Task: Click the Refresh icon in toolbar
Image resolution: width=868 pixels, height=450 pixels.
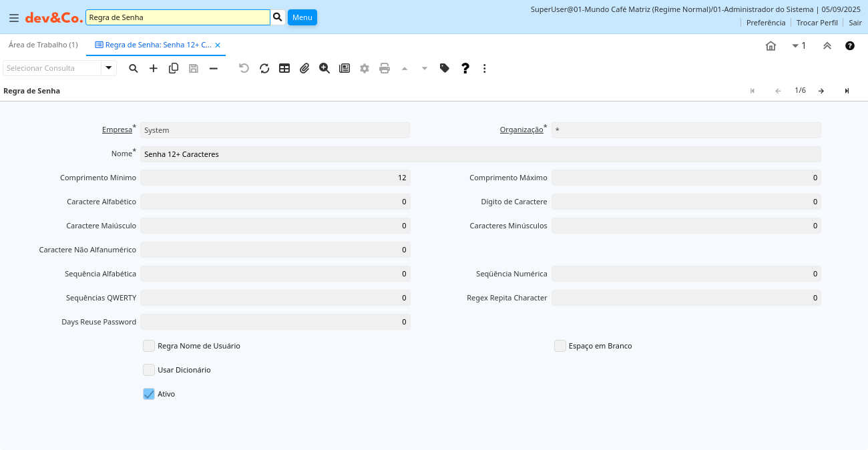Action: [264, 68]
